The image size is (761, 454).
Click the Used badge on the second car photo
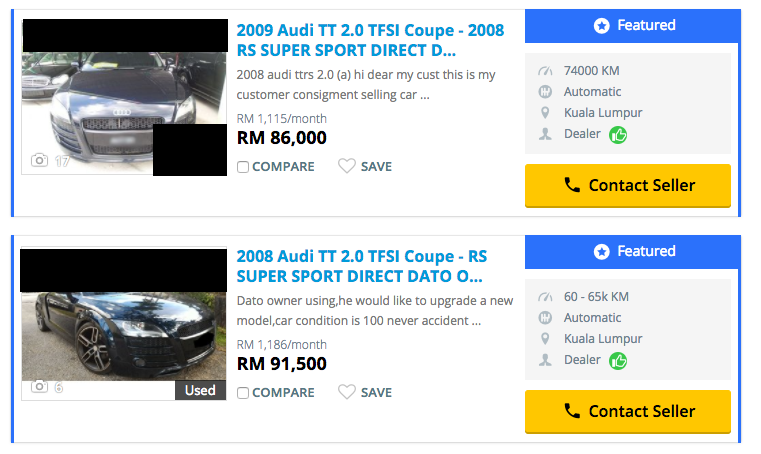tap(200, 390)
